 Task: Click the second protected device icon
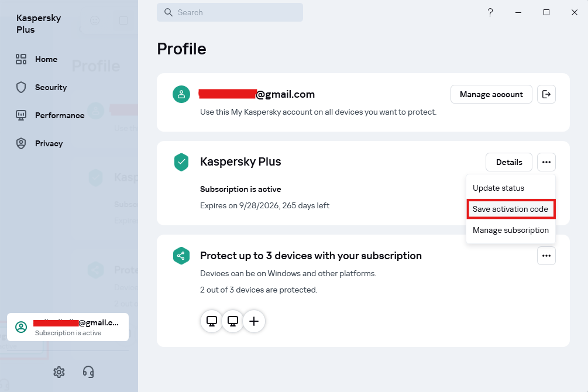pos(233,321)
